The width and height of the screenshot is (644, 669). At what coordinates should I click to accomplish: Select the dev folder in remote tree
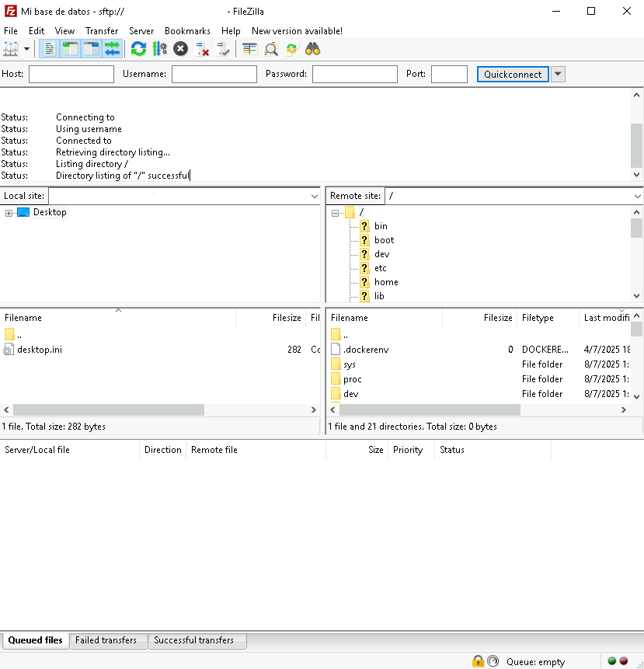coord(381,254)
